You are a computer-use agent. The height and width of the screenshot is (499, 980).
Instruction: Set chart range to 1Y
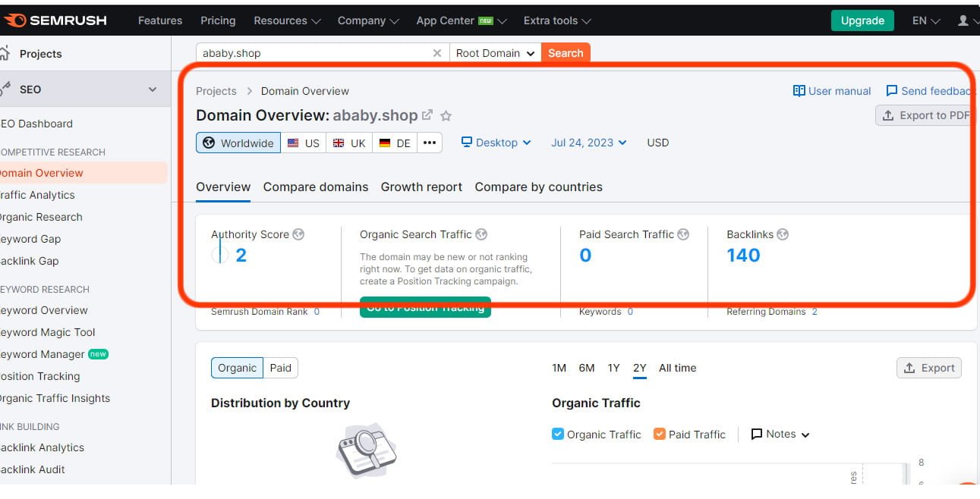pos(613,368)
